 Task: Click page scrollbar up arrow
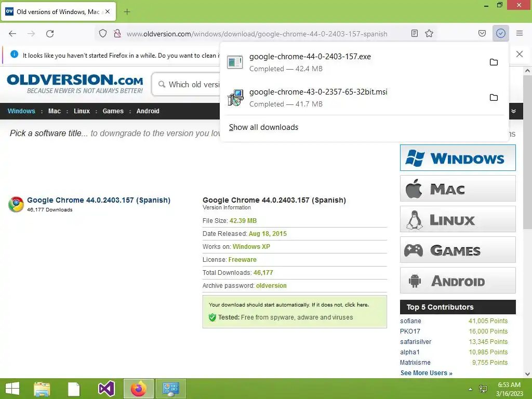point(527,71)
